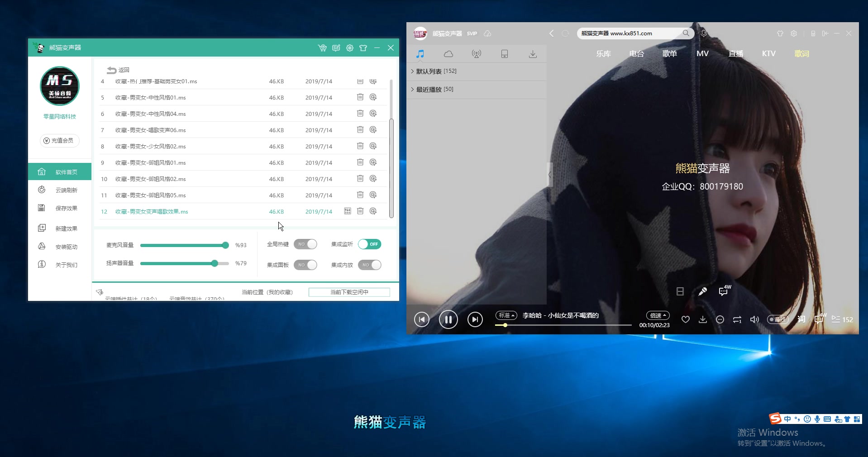Open the 安装驱动 sidebar item

tap(60, 247)
